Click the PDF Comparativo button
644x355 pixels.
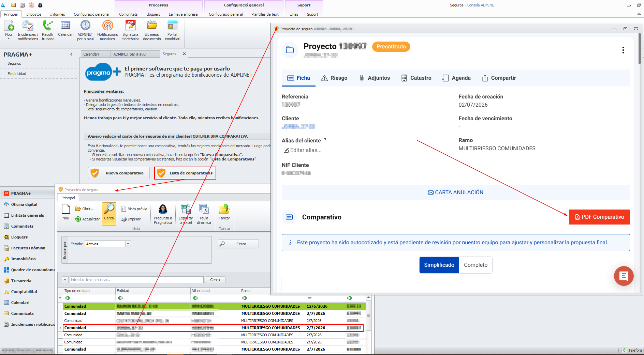[x=599, y=217]
